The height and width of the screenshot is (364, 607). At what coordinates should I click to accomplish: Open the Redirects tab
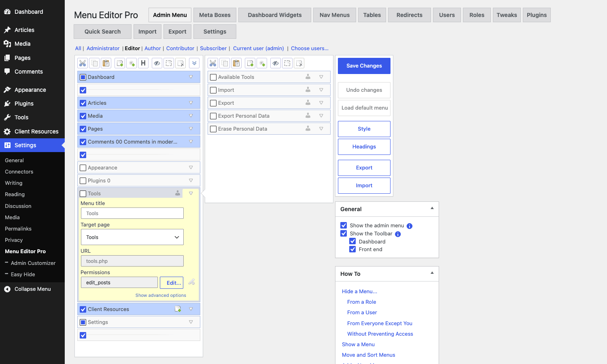tap(410, 15)
